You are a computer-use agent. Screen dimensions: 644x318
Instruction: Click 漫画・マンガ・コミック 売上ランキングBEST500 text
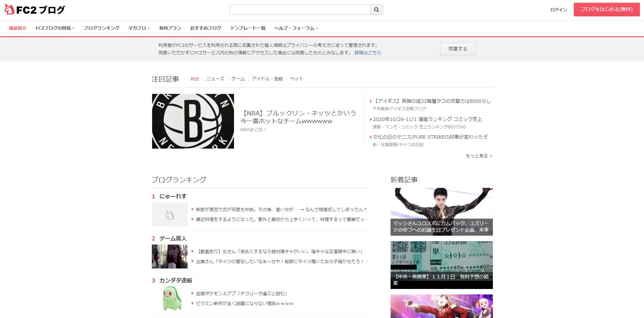point(419,127)
